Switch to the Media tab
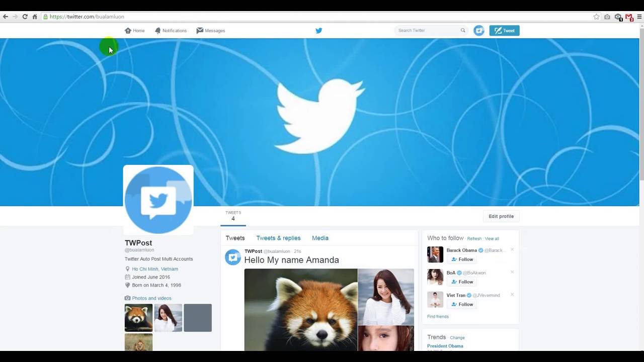The height and width of the screenshot is (362, 644). (x=320, y=238)
